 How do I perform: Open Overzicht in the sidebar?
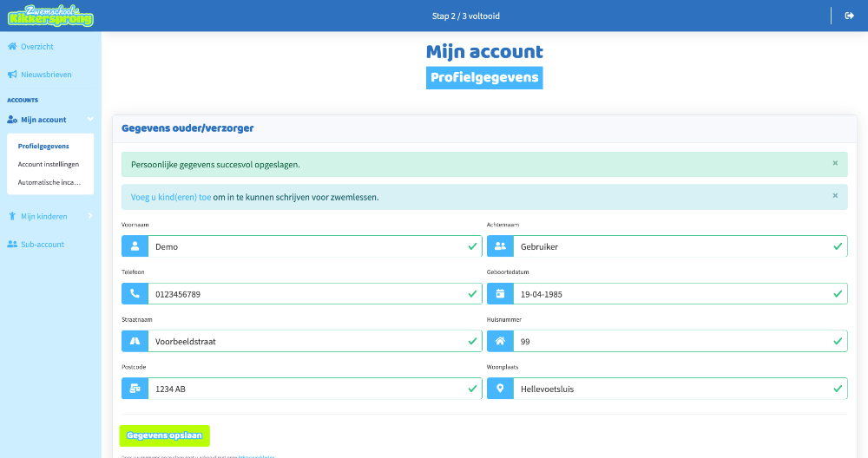[36, 46]
